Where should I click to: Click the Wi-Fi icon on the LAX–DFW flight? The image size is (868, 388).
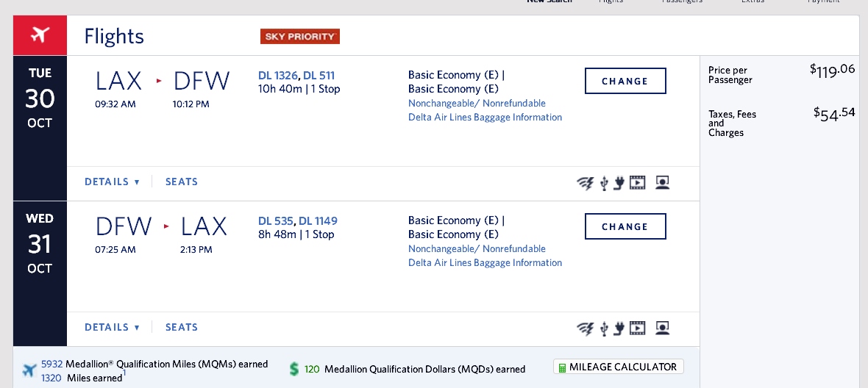585,183
